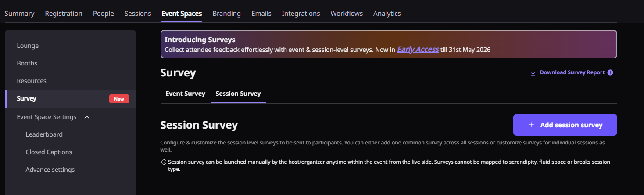
Task: Open the Branding tab
Action: [x=226, y=14]
